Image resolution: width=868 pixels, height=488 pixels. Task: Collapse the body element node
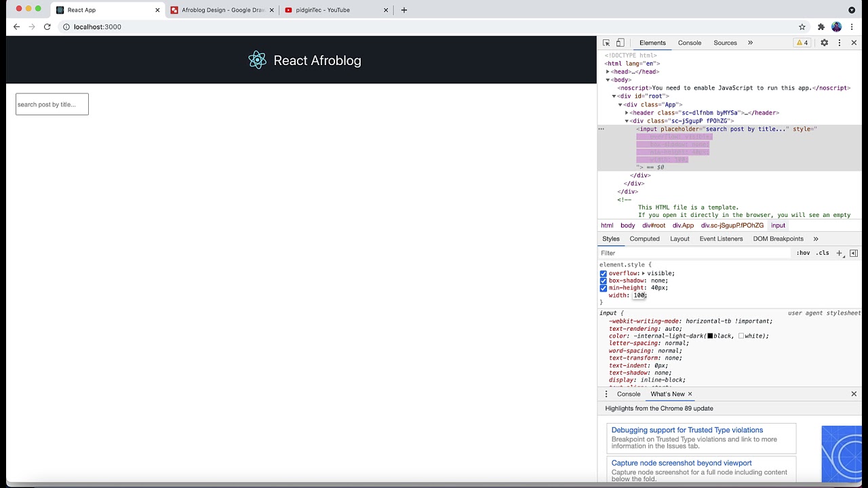(608, 80)
